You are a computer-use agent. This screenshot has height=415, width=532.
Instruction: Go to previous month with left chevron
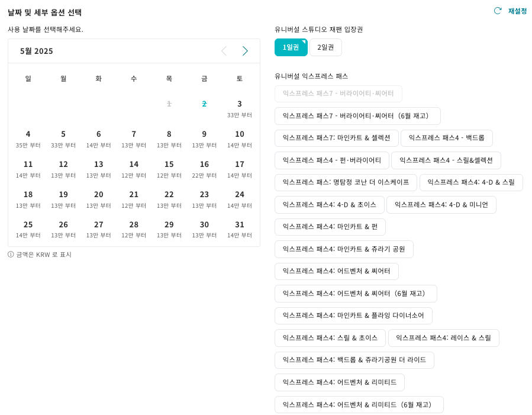tap(224, 51)
